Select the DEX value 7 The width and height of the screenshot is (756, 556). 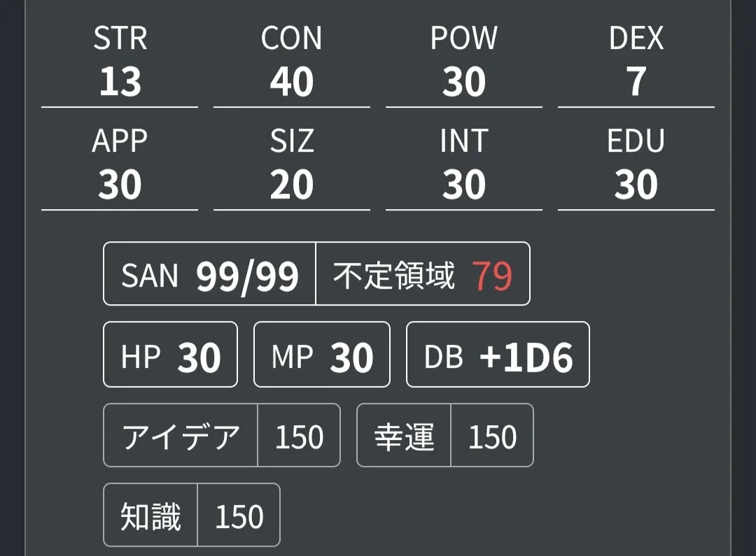tap(636, 83)
